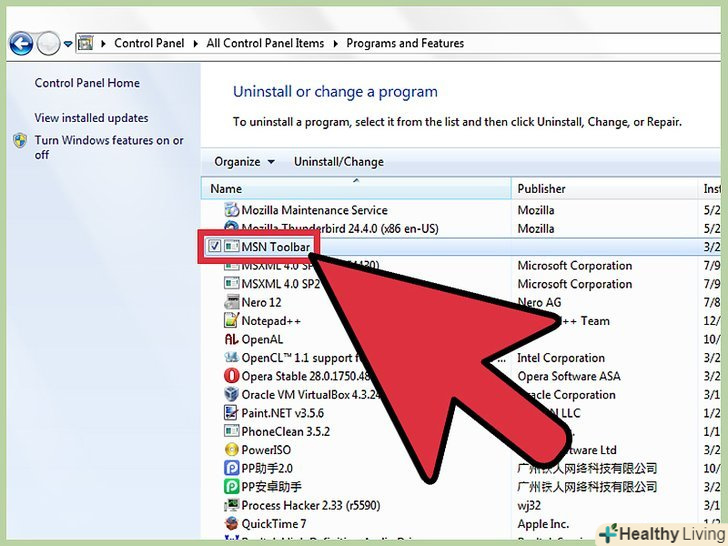This screenshot has height=546, width=728.
Task: Click the PhoneClean 3.5.2 icon
Action: 231,431
